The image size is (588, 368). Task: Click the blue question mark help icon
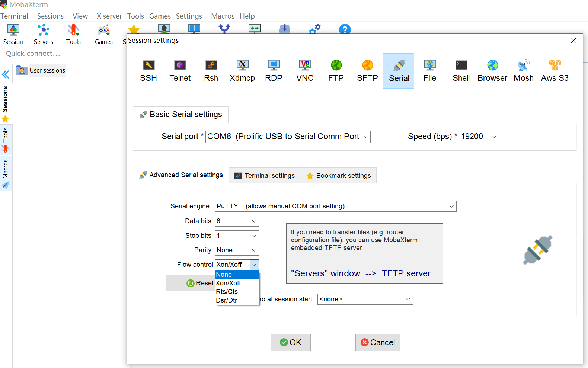pyautogui.click(x=345, y=29)
